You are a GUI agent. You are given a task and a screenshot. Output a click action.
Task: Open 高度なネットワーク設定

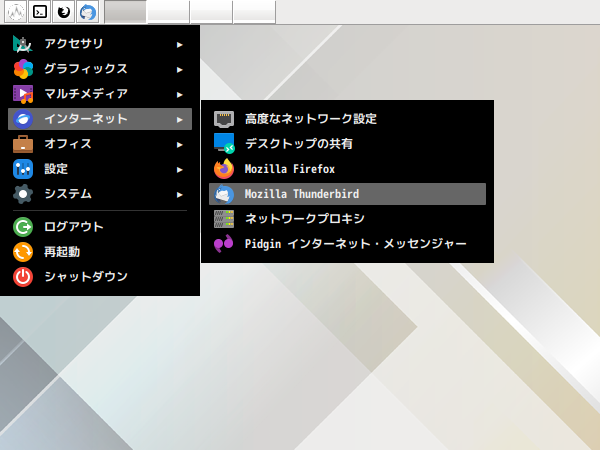click(347, 119)
